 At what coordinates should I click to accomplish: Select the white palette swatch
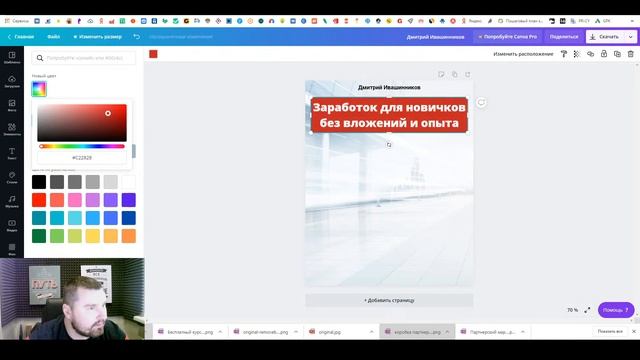click(129, 182)
